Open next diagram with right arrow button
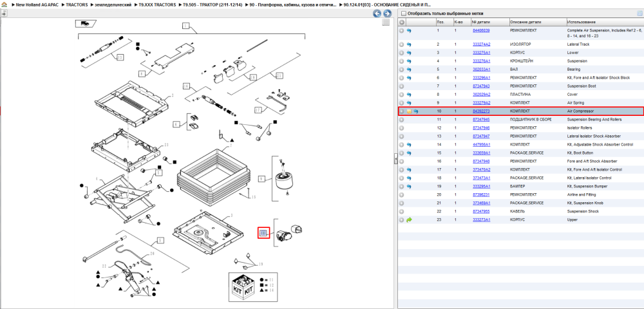Image resolution: width=644 pixels, height=309 pixels. (386, 14)
